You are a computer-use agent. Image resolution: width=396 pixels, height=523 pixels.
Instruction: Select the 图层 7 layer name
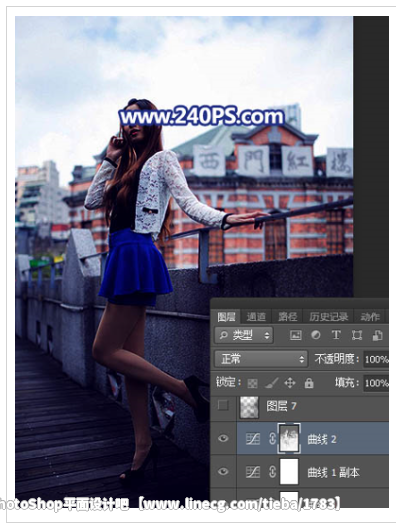coord(282,406)
